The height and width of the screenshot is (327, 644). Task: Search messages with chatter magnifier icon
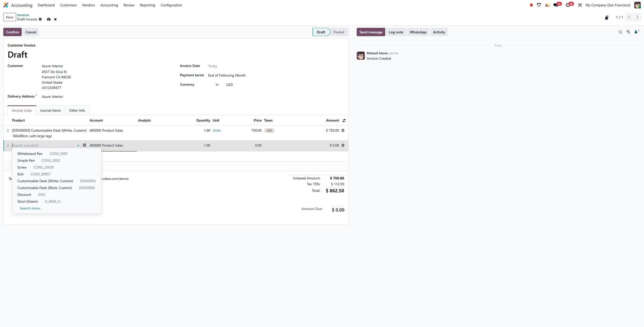(x=620, y=32)
